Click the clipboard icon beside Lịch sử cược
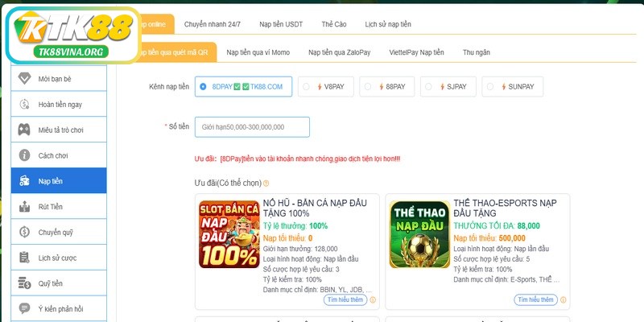 click(25, 258)
